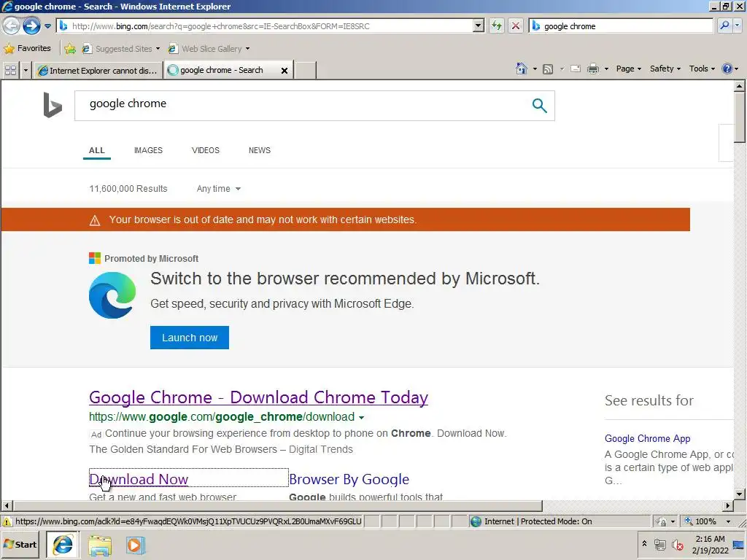Click the IE toolbar search box

click(621, 26)
